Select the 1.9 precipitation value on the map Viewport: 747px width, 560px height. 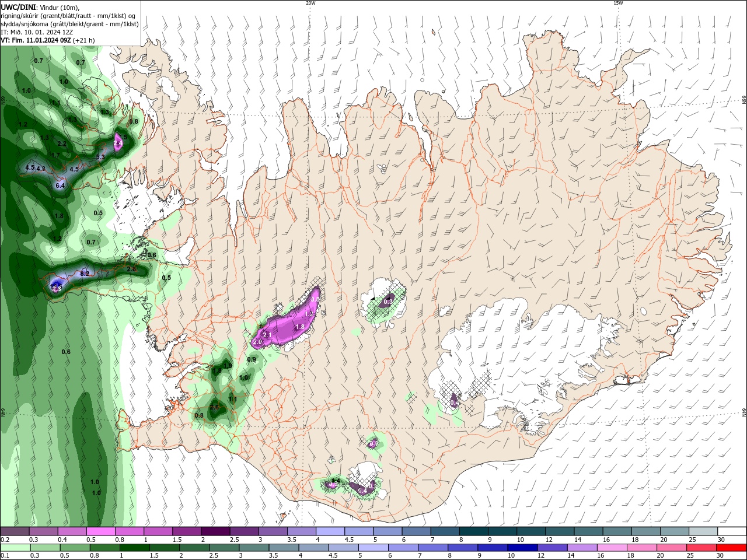point(228,366)
